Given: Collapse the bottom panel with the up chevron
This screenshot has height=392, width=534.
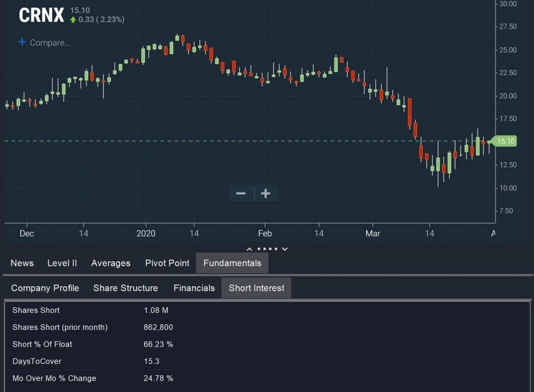Looking at the screenshot, I should [249, 249].
